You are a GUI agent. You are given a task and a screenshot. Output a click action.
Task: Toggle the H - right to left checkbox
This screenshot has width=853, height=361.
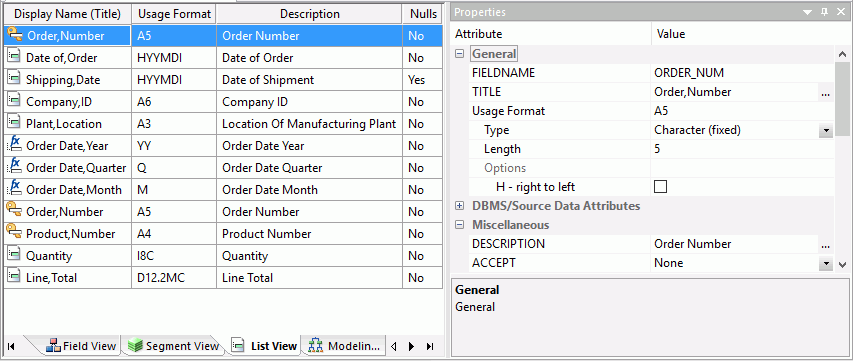pos(660,187)
